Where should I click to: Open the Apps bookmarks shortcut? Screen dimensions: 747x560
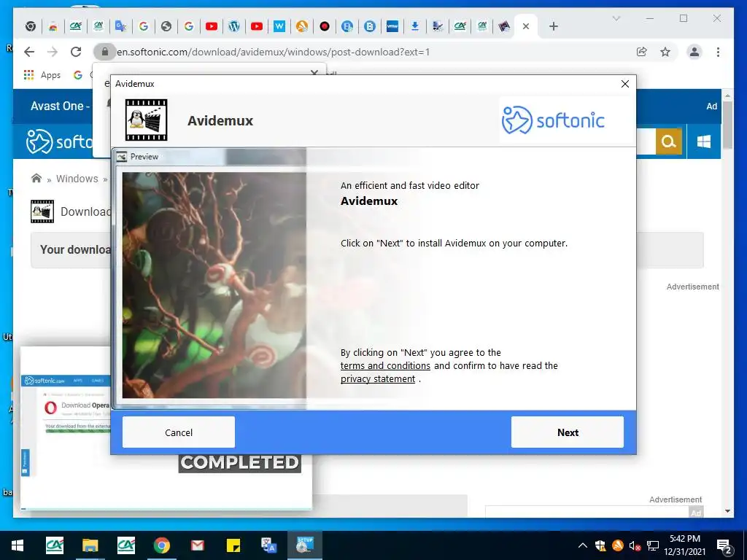(x=42, y=75)
